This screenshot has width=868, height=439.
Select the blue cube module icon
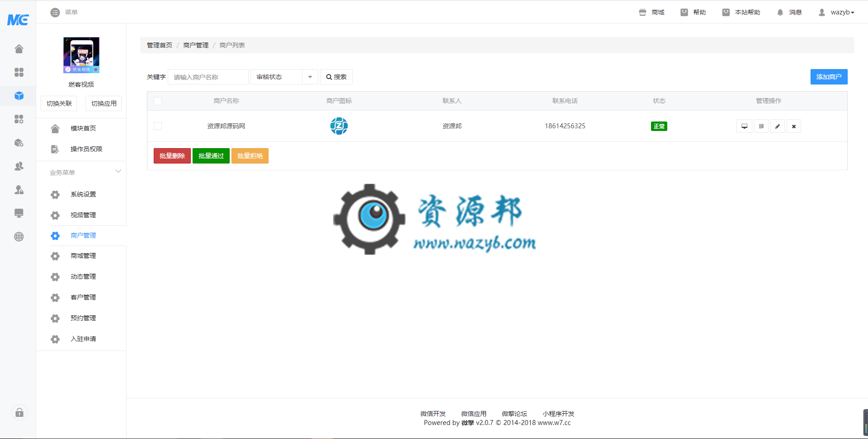click(19, 96)
